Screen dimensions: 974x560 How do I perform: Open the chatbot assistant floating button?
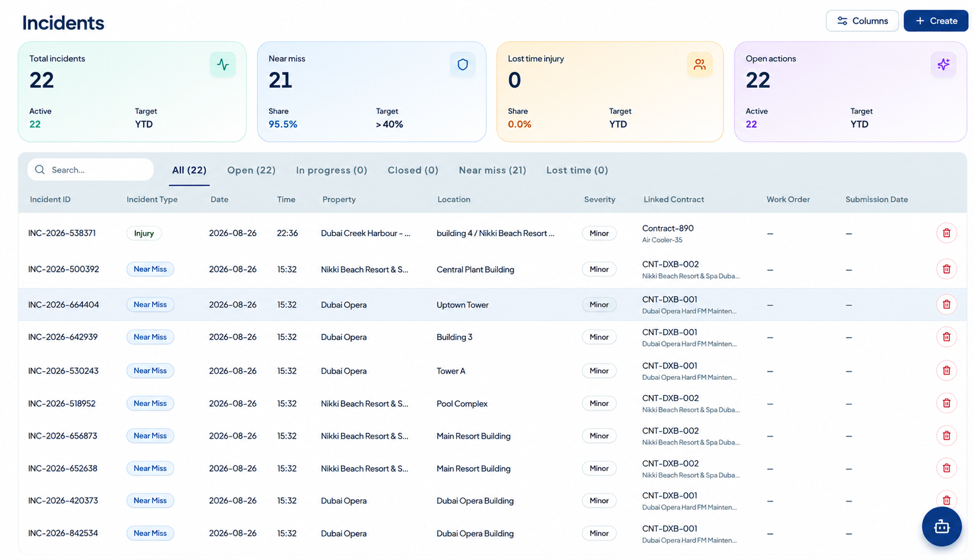coord(942,526)
